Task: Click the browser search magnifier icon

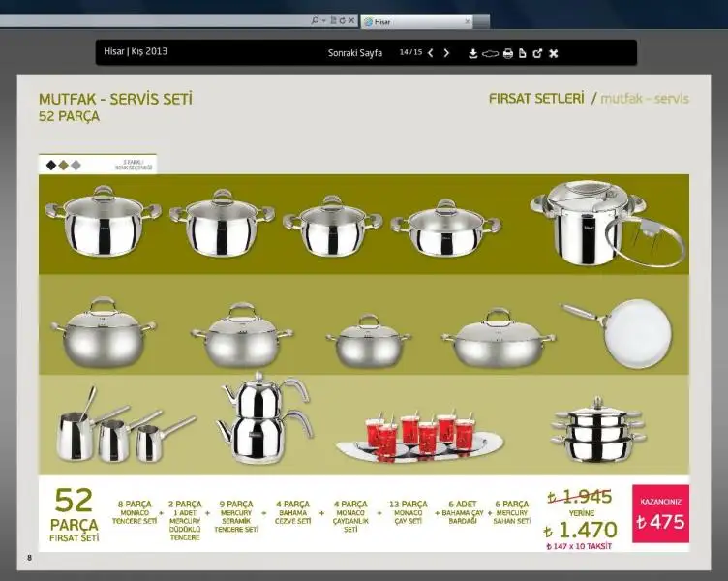Action: (x=315, y=21)
